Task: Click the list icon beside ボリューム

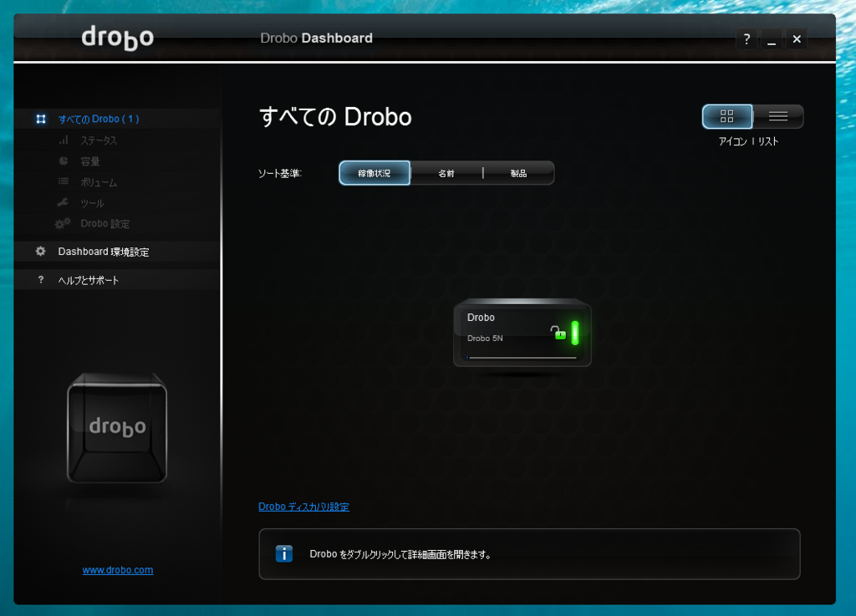Action: 64,181
